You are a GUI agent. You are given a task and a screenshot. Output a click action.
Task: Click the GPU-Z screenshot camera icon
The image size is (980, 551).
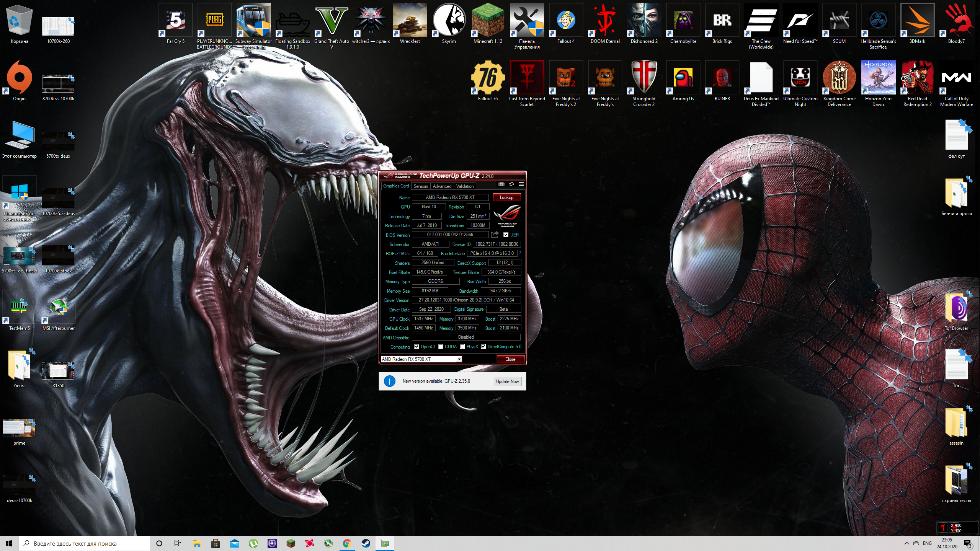tap(501, 184)
